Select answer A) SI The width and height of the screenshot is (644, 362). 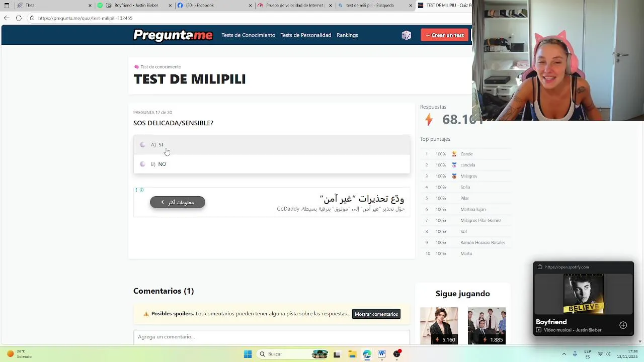click(272, 145)
